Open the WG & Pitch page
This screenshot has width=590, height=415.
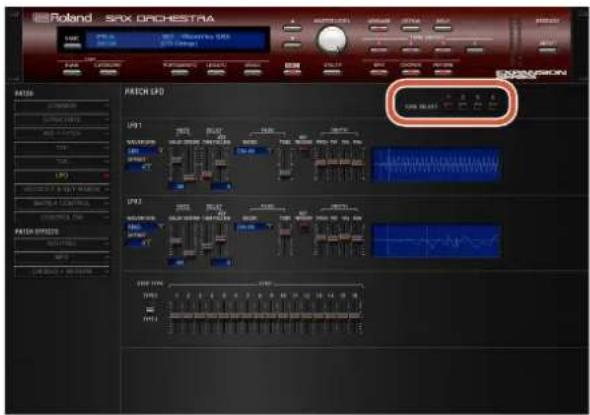[x=62, y=134]
